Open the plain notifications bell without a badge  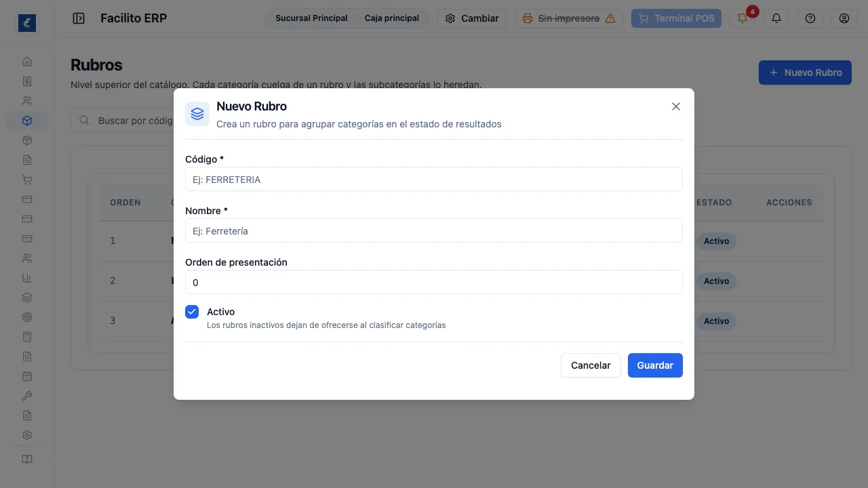pyautogui.click(x=776, y=18)
